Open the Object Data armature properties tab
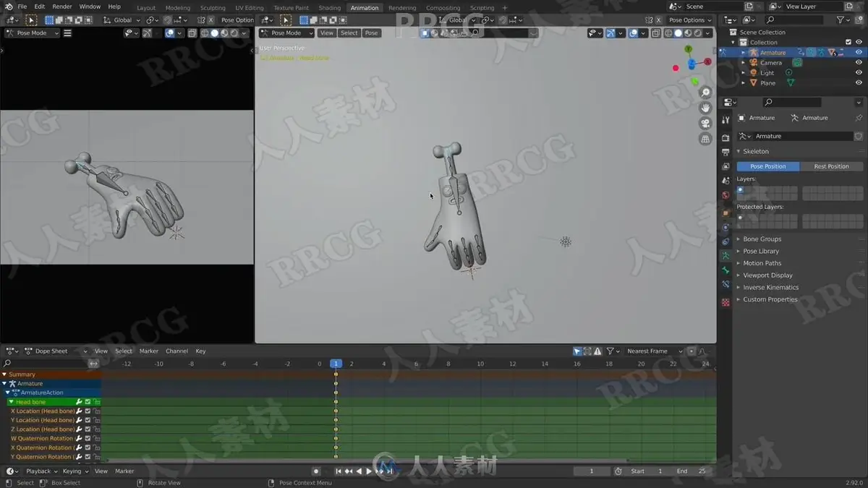The image size is (868, 488). 726,256
